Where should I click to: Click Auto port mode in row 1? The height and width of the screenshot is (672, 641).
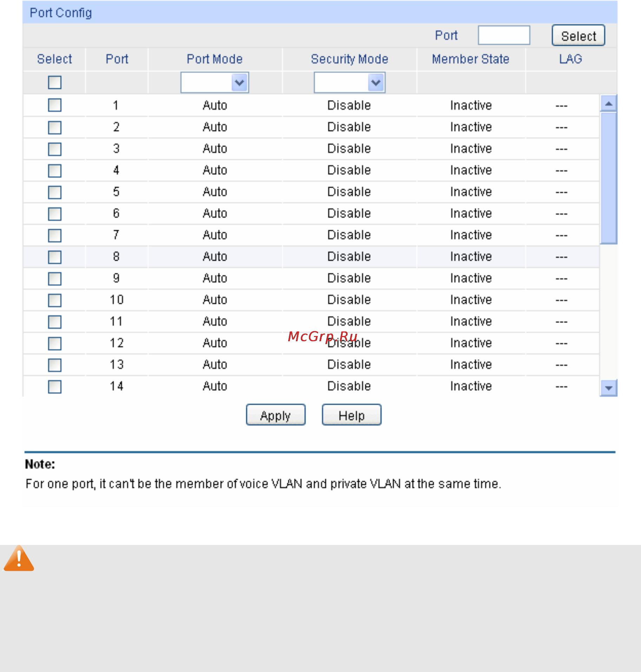coord(215,105)
